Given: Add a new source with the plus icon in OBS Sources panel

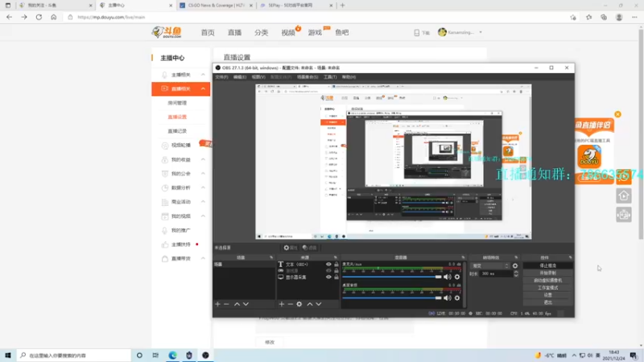Looking at the screenshot, I should [281, 304].
